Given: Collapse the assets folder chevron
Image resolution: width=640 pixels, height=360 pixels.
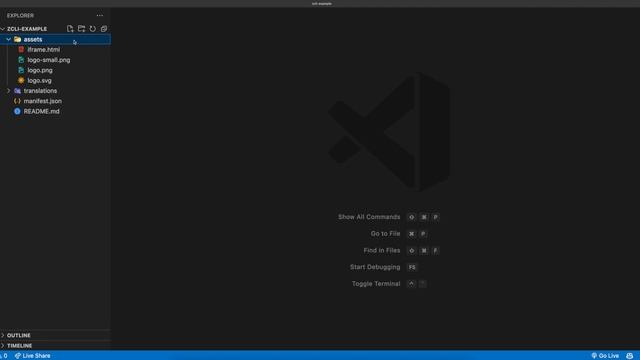Looking at the screenshot, I should (x=8, y=39).
